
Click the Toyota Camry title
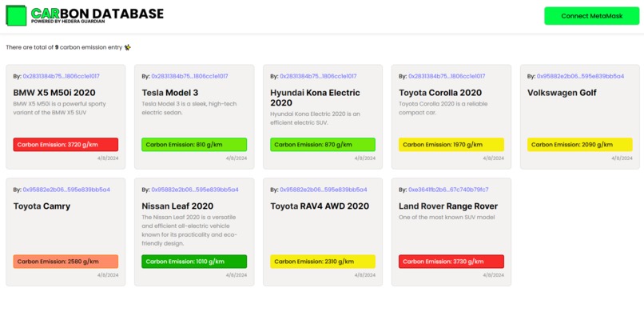pos(42,206)
